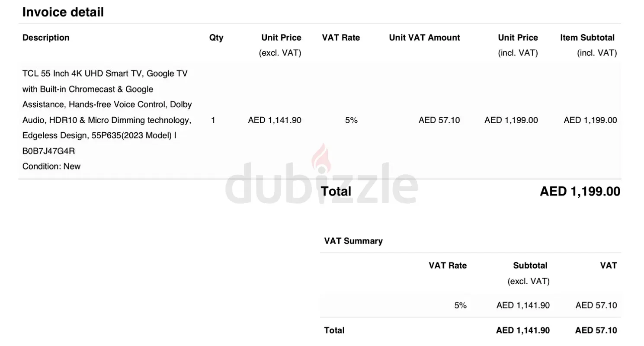Click the "Invoice detail" heading
The image size is (644, 346).
pos(63,12)
